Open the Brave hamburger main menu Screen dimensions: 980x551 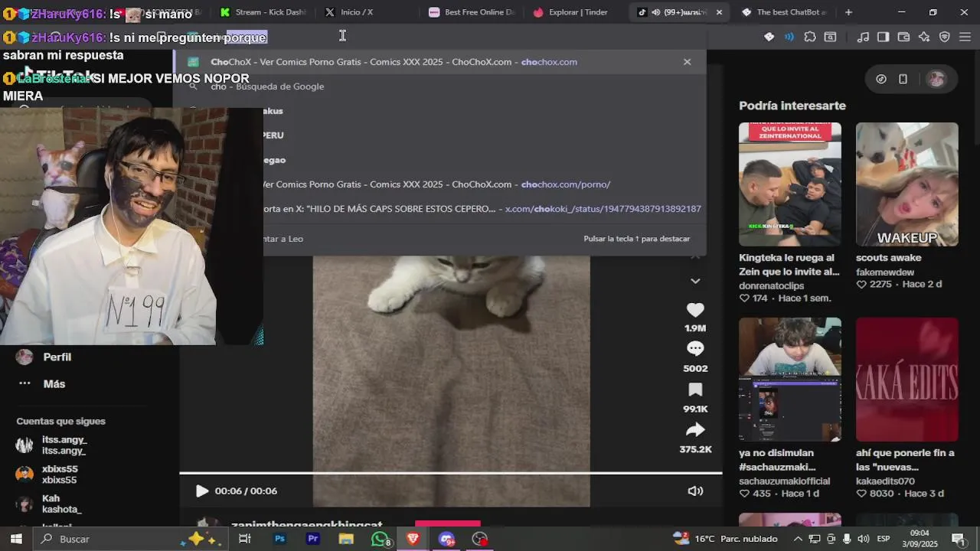(x=965, y=37)
